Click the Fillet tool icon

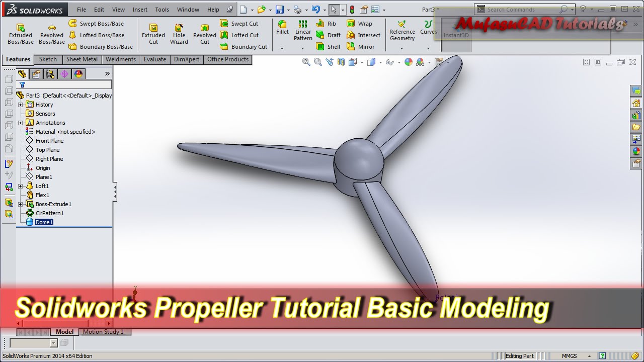point(282,28)
